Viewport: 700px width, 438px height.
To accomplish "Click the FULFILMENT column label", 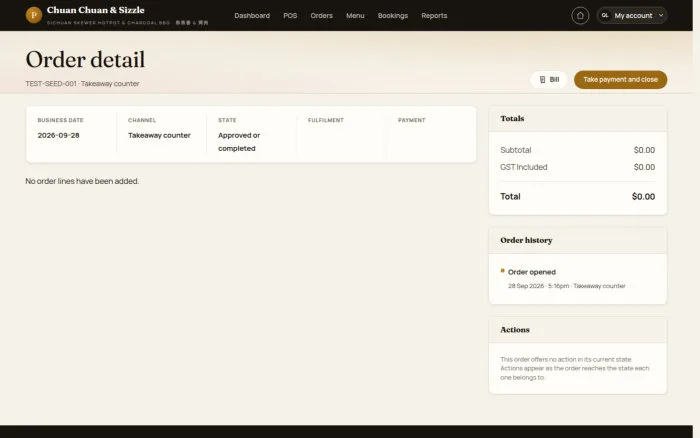I will 326,120.
